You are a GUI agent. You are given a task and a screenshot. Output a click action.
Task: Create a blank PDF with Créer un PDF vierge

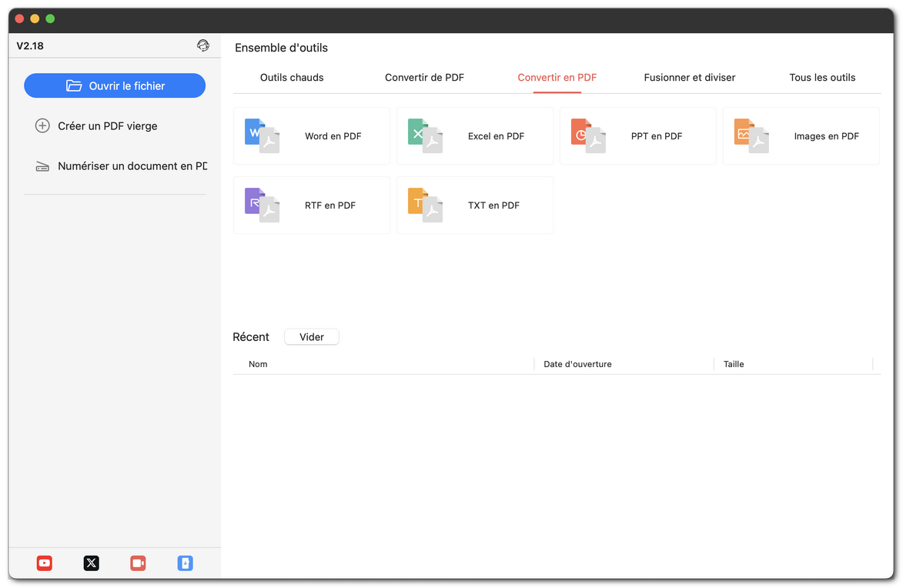point(107,126)
